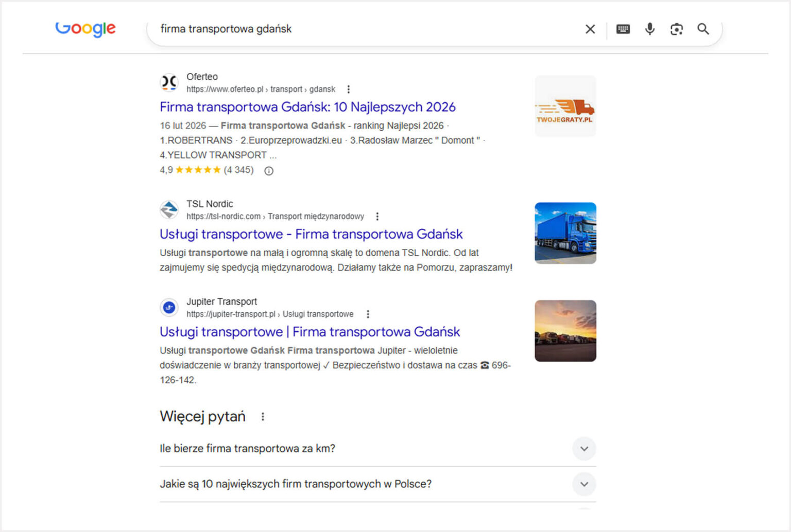Open the three-dot menu for Oferteo result
This screenshot has height=532, width=791.
pyautogui.click(x=349, y=90)
